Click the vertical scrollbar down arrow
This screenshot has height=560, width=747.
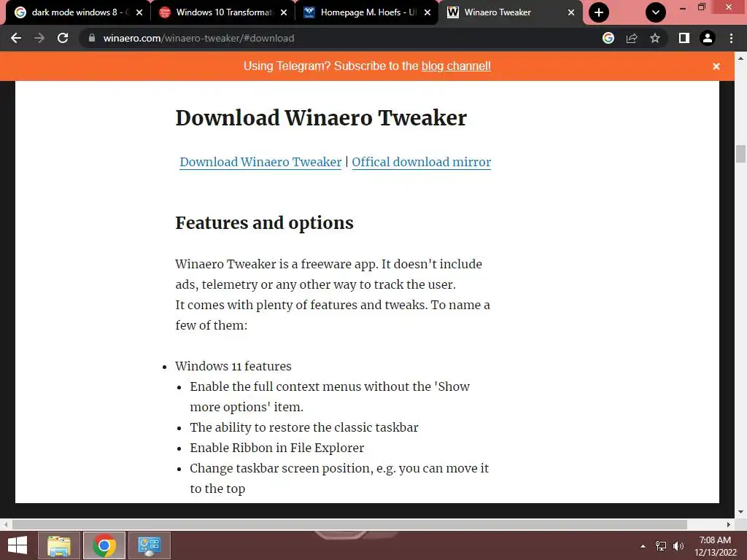[740, 512]
